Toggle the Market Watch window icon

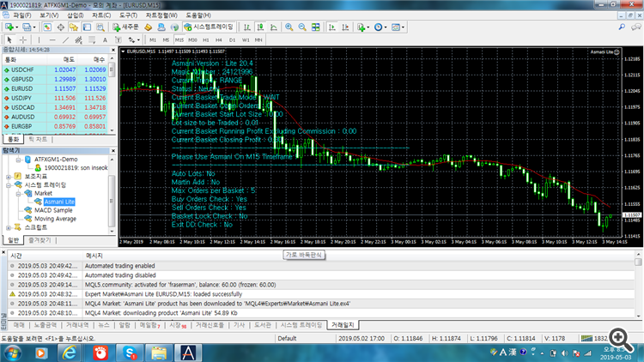point(47,27)
